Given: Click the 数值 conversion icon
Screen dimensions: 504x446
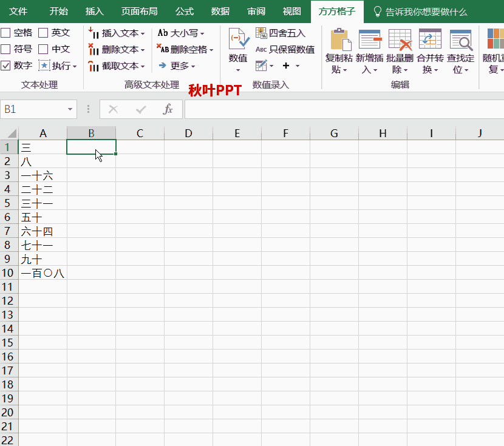Looking at the screenshot, I should [x=239, y=39].
